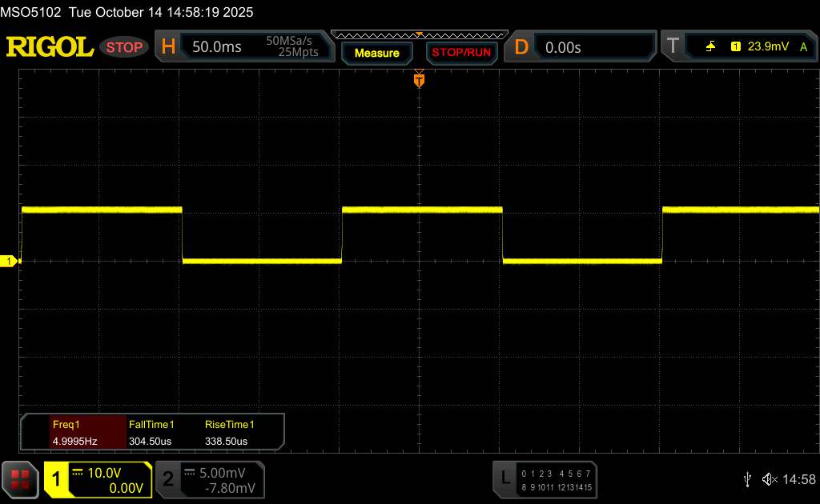
Task: Select the T trigger settings icon
Action: (673, 47)
